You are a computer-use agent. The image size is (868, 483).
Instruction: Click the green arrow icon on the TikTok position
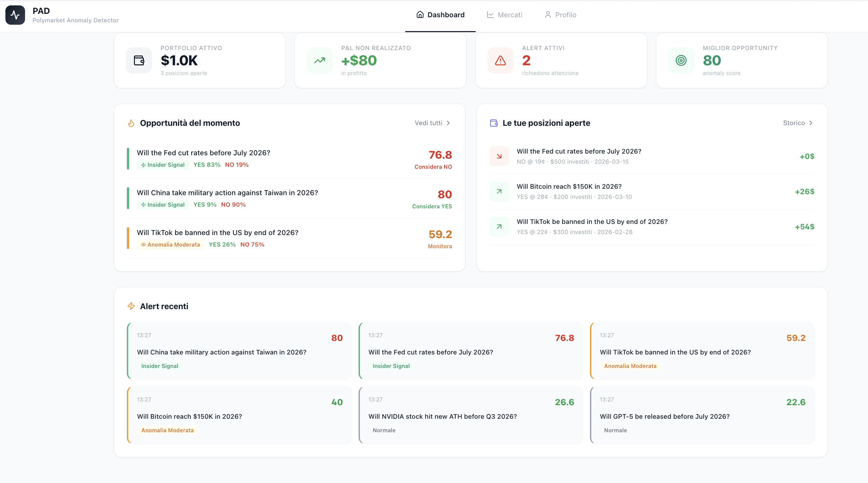(x=499, y=226)
